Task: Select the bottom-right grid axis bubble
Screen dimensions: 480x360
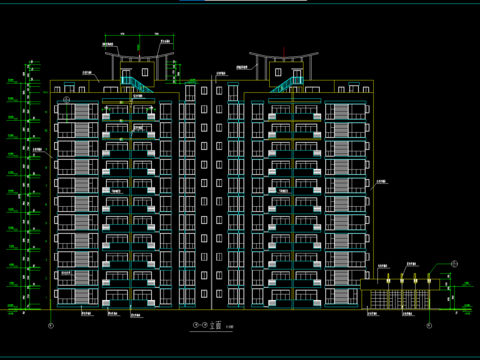Action: click(429, 326)
